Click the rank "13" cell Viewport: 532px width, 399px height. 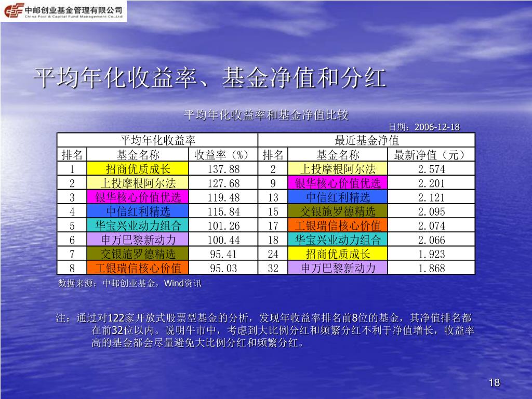click(x=273, y=197)
